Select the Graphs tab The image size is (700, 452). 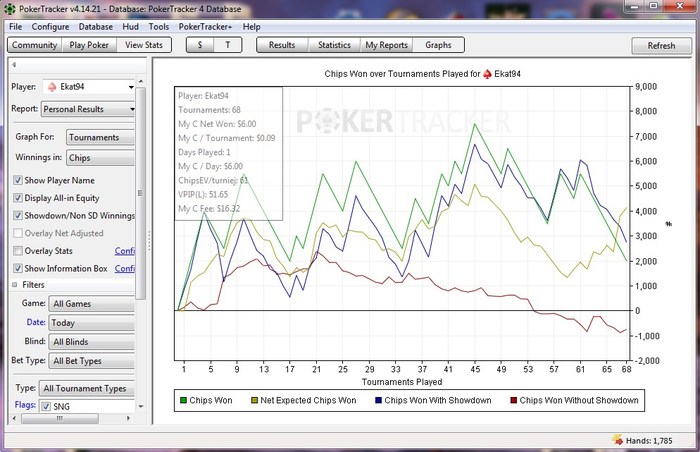point(438,45)
